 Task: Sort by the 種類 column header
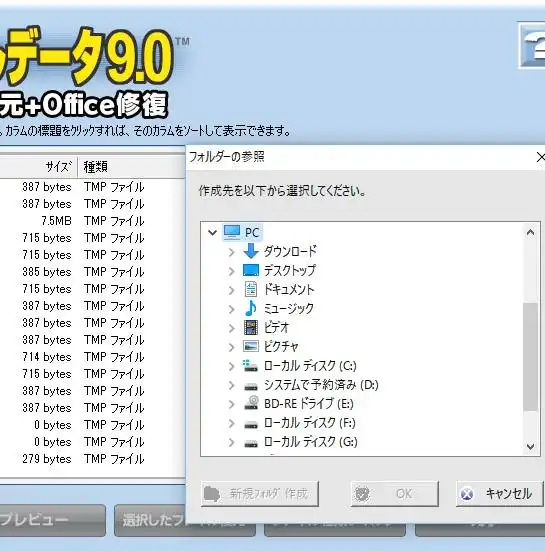tap(131, 167)
